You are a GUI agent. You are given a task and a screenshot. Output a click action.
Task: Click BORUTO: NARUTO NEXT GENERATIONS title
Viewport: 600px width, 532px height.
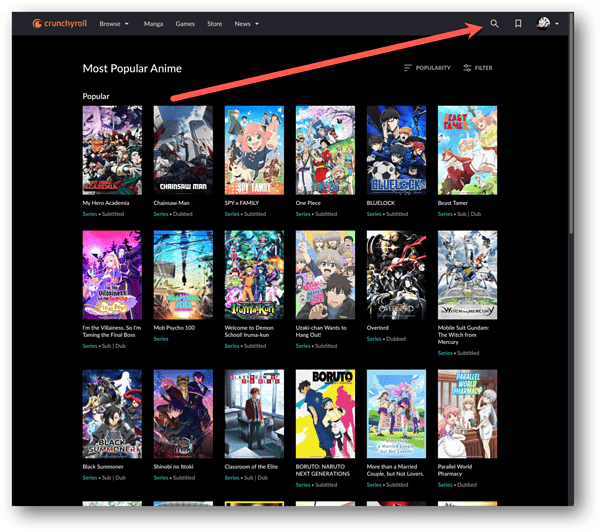tap(323, 470)
